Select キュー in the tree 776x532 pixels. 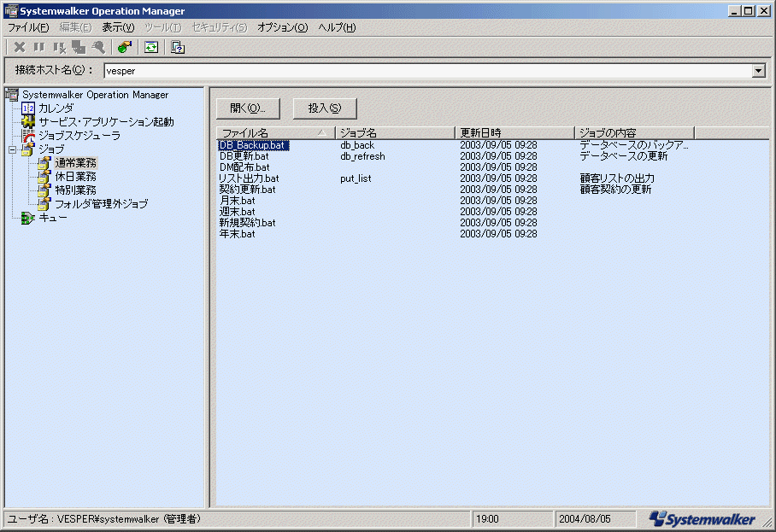point(52,218)
